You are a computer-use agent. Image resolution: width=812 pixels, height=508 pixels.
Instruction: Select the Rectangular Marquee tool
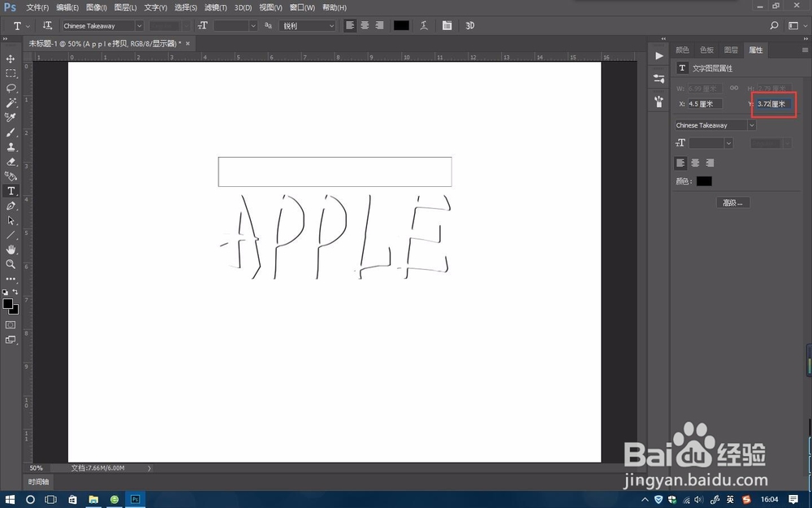tap(11, 73)
